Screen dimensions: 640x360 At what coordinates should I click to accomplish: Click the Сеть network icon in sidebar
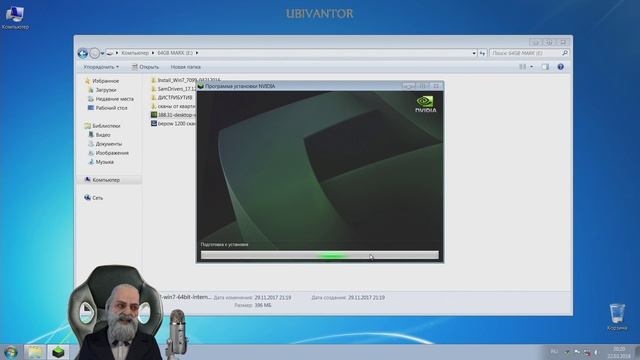click(x=87, y=197)
